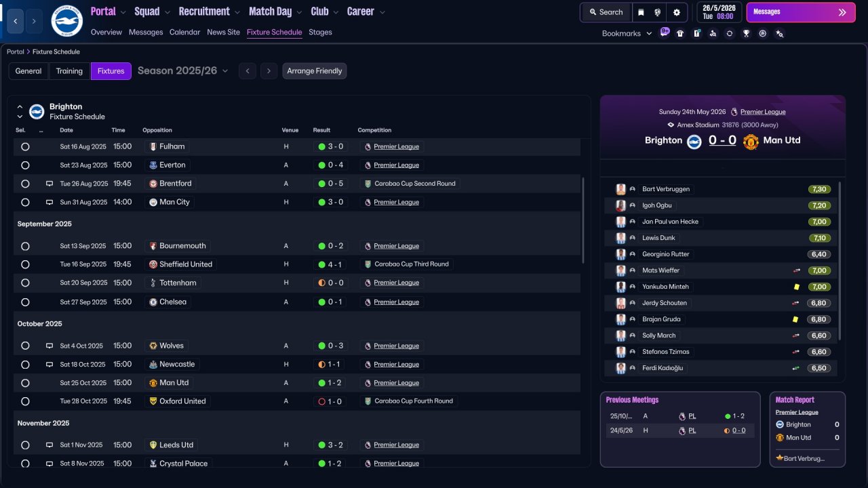The image size is (868, 488).
Task: Click the Portal breadcrumb link
Action: (16, 52)
